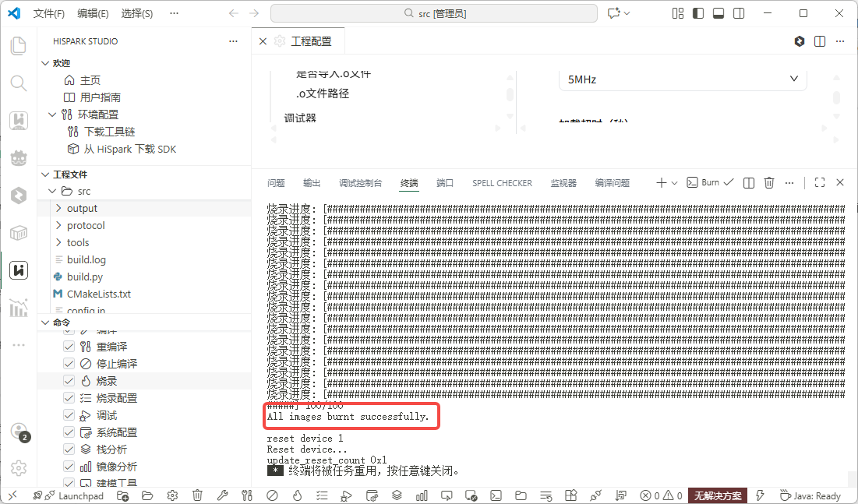This screenshot has height=504, width=858.
Task: Expand the protocol folder
Action: click(58, 225)
